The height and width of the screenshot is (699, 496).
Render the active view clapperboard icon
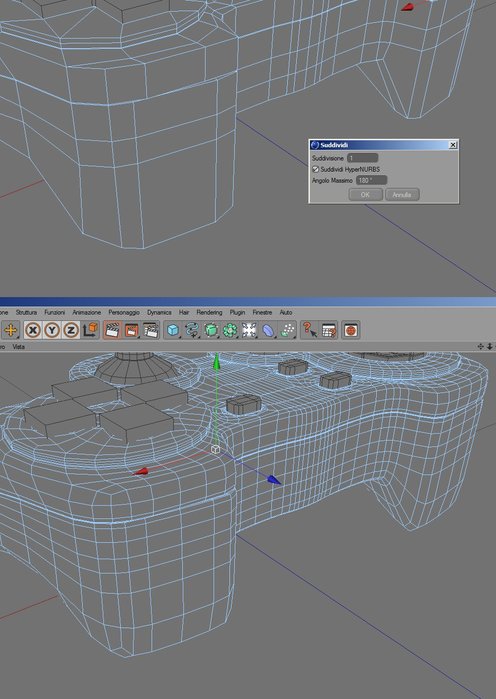pos(112,330)
